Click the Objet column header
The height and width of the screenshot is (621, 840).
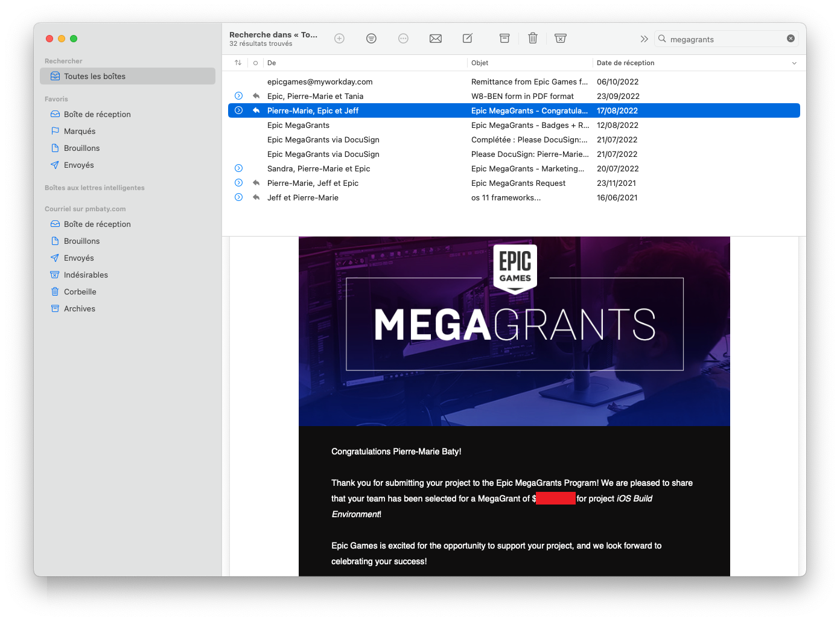[480, 63]
